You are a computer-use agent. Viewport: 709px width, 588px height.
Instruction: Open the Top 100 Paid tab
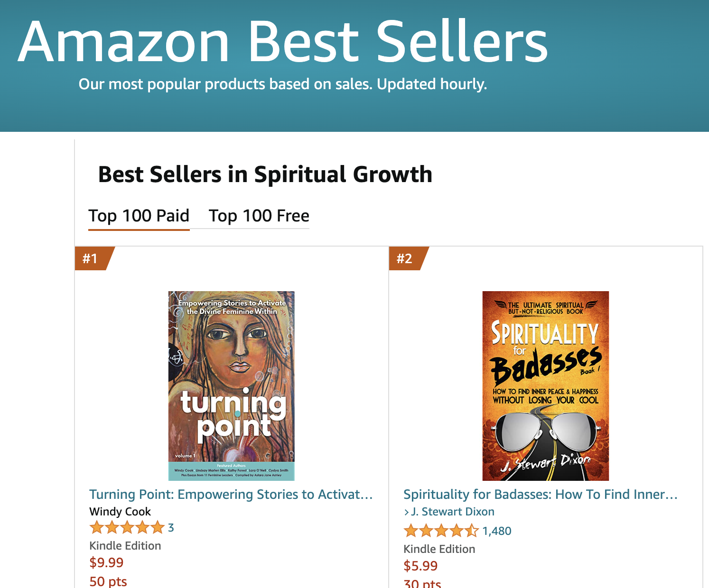click(x=139, y=216)
